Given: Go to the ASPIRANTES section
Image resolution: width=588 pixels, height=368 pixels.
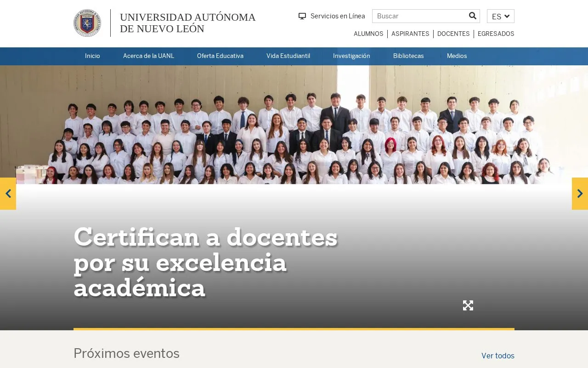Looking at the screenshot, I should tap(410, 34).
